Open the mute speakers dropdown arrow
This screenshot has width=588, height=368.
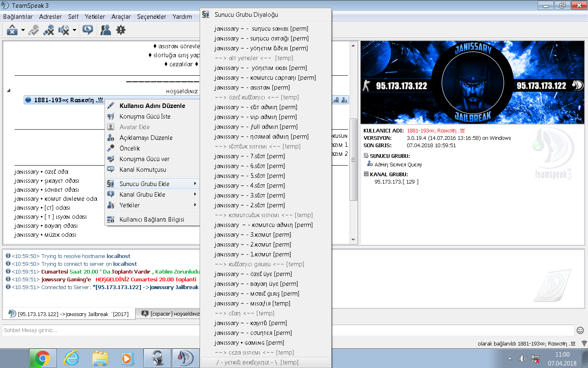coord(74,30)
